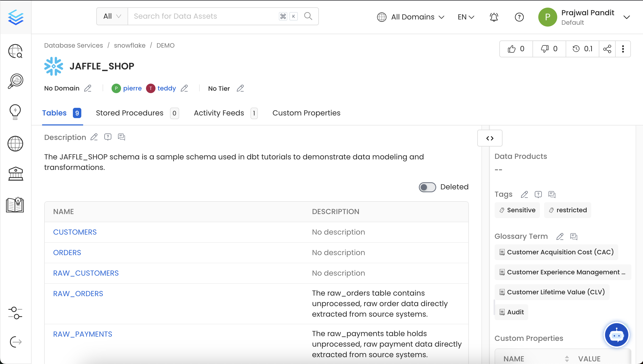
Task: Collapse right panel with arrows button
Action: (x=490, y=138)
